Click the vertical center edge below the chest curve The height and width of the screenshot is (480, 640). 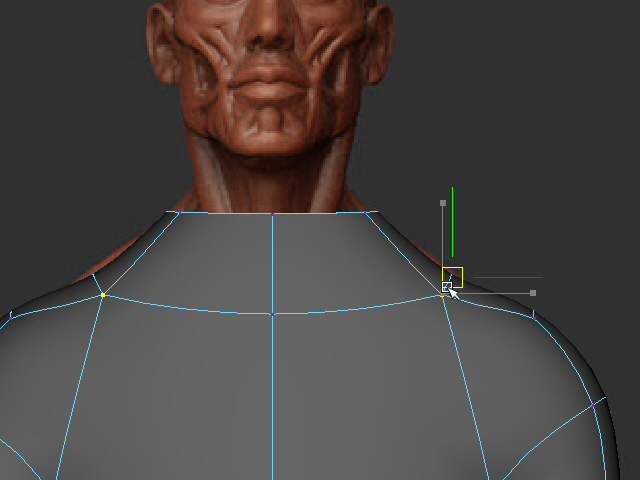coord(273,400)
